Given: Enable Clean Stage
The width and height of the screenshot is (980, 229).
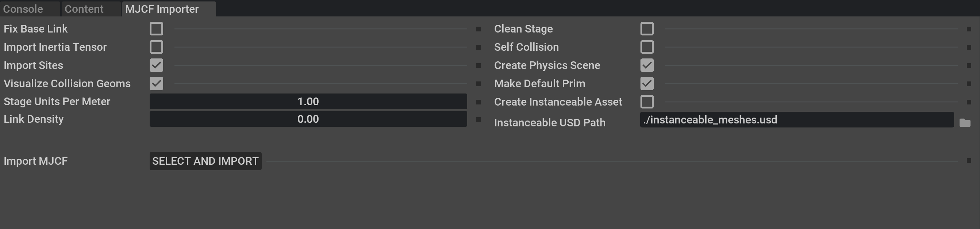Looking at the screenshot, I should point(647,28).
